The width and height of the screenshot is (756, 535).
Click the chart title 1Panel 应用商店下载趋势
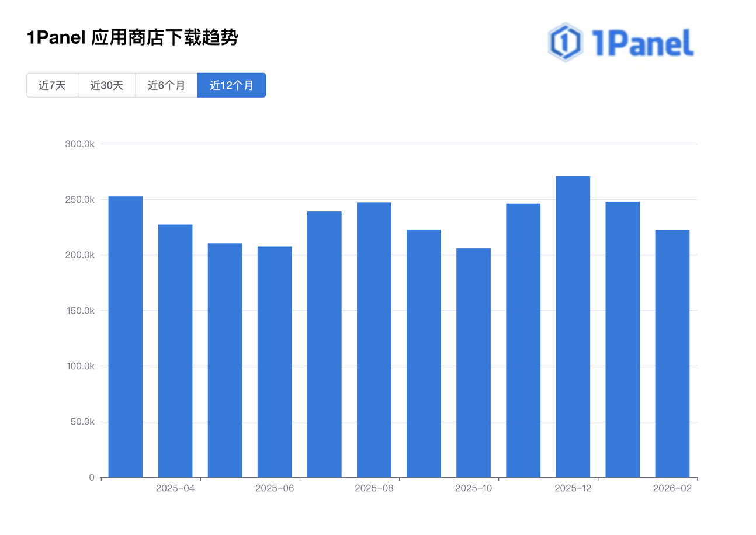pos(132,37)
